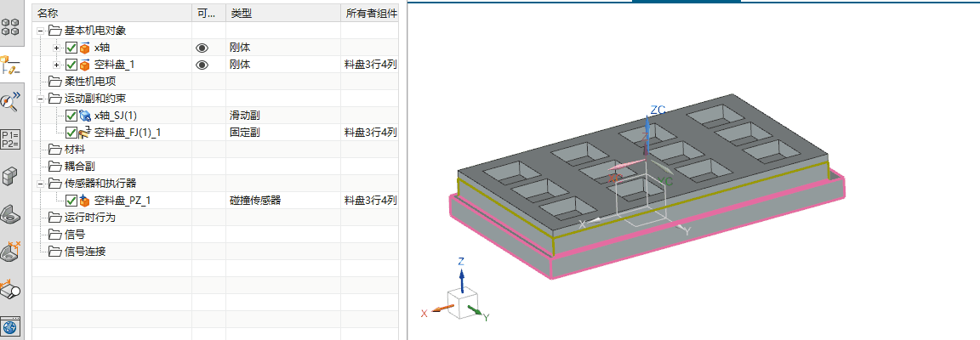The height and width of the screenshot is (340, 980).
Task: Uncheck the 空料盘_1 rigid body checkbox
Action: pyautogui.click(x=71, y=65)
